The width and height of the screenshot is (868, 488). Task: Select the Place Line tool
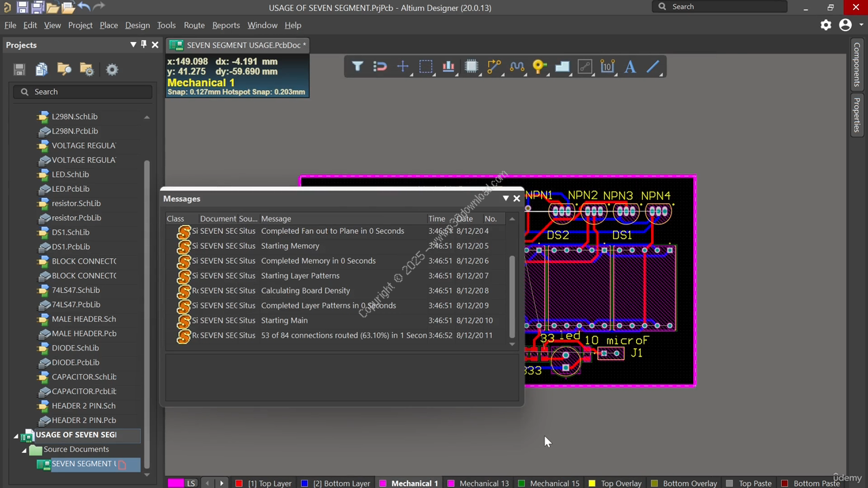(x=653, y=66)
